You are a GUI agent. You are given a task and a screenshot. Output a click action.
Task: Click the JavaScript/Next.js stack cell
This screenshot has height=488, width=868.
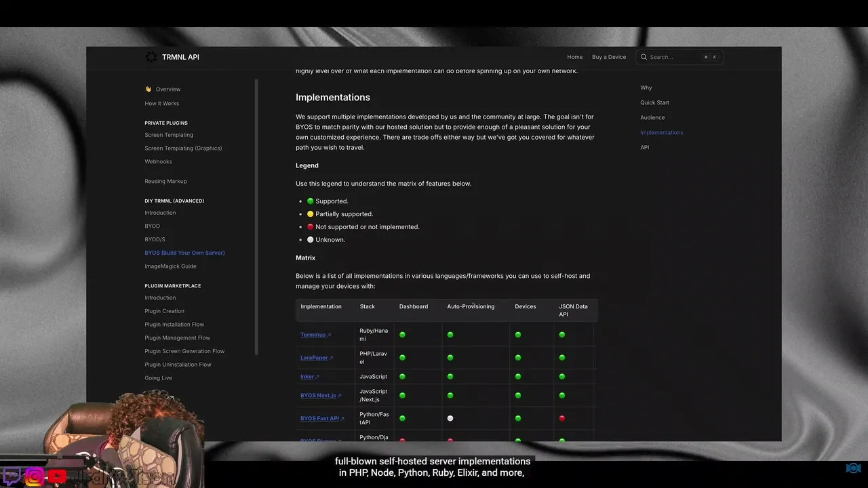pos(374,396)
